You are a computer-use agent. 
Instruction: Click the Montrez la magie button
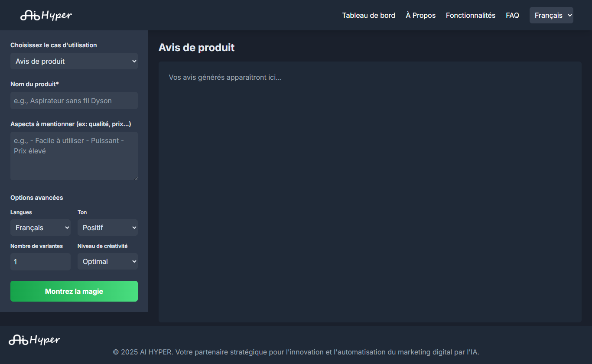[x=74, y=291]
